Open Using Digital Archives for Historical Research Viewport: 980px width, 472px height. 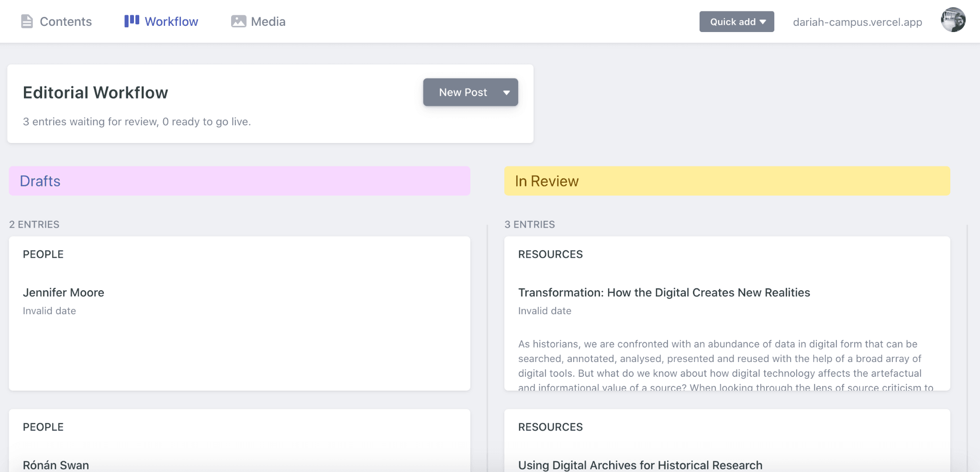pyautogui.click(x=640, y=465)
